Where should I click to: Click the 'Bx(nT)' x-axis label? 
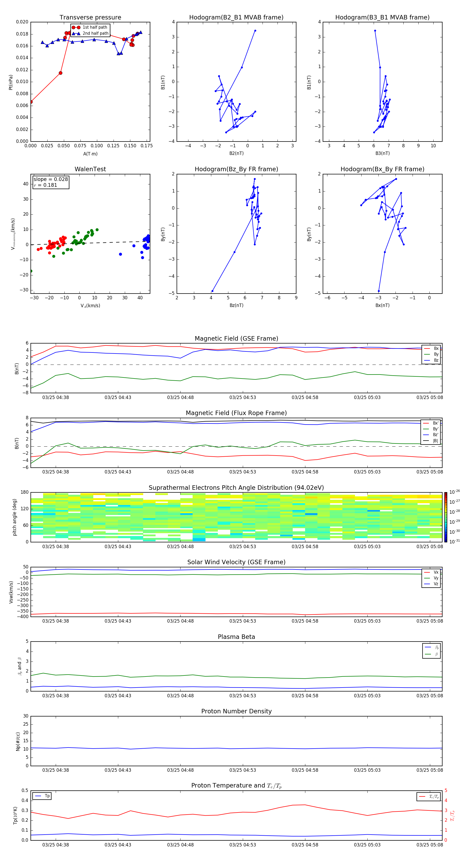click(382, 305)
